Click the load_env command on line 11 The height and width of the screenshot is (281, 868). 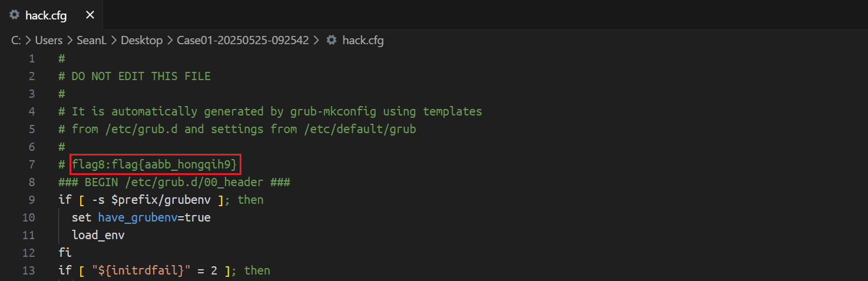(98, 235)
